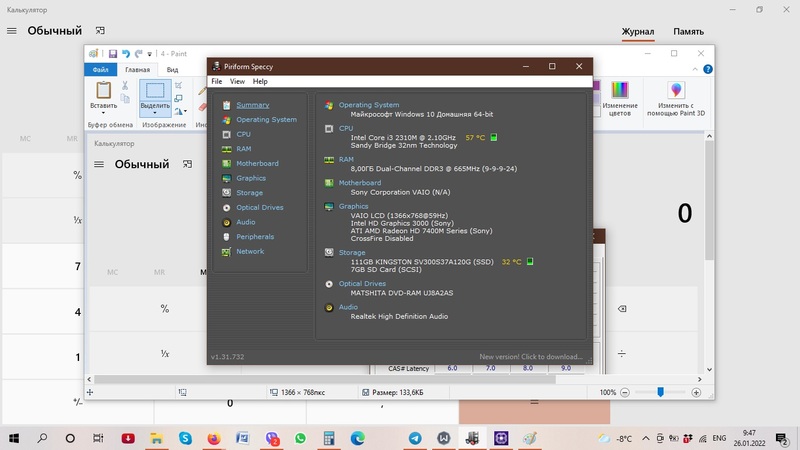The width and height of the screenshot is (800, 450).
Task: Open Network section in Speccy sidebar
Action: tap(250, 252)
